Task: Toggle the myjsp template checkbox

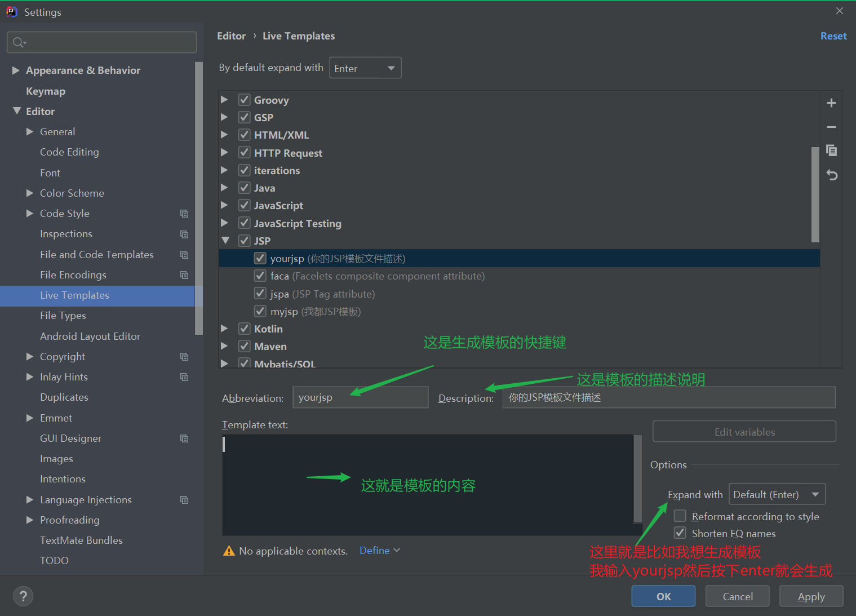Action: (260, 311)
